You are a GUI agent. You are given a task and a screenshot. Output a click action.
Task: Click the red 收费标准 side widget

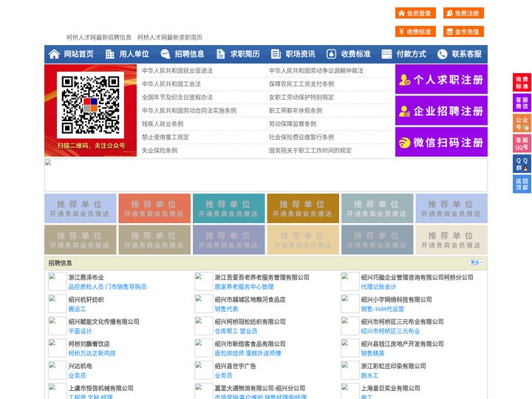click(522, 83)
